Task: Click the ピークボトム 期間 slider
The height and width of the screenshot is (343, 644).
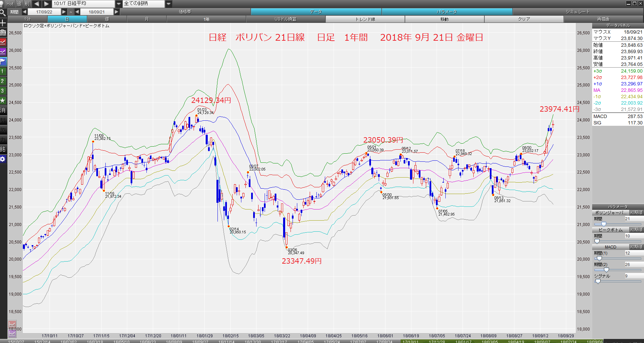Action: tap(618, 241)
